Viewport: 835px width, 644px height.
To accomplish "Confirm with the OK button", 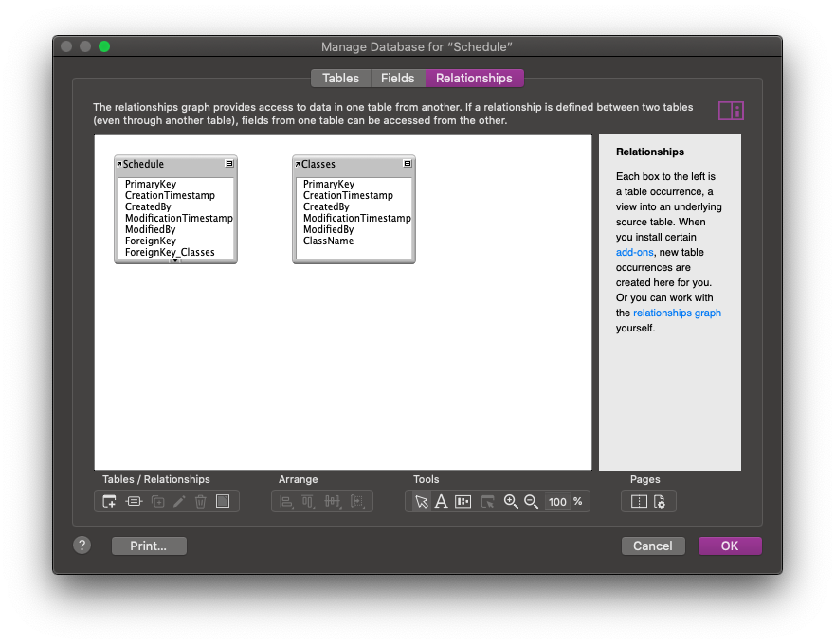I will click(730, 546).
